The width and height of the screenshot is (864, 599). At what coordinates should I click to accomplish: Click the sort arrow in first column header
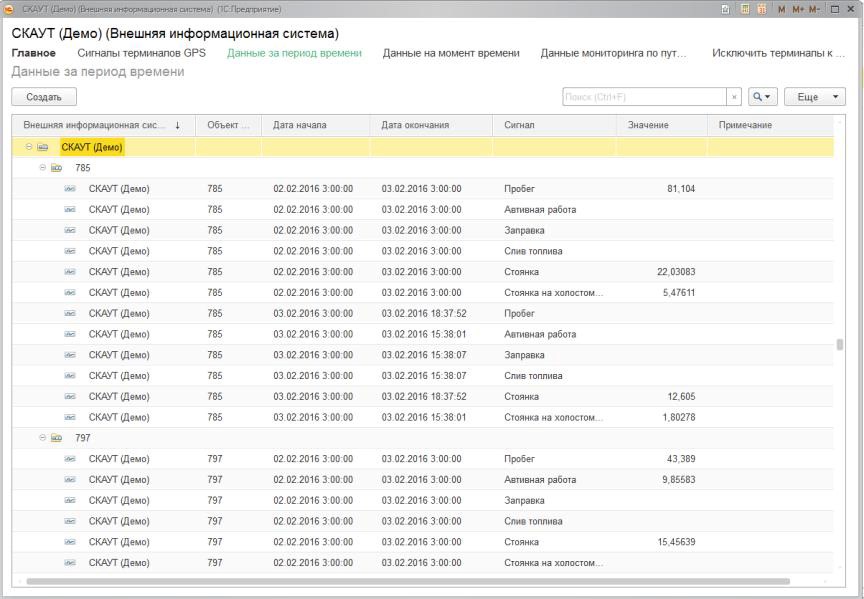click(177, 125)
